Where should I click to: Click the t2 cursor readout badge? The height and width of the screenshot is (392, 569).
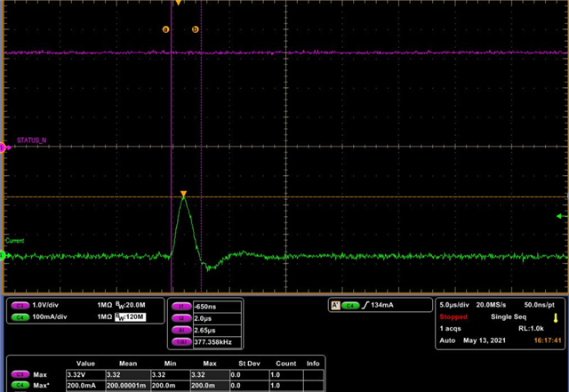(x=181, y=318)
